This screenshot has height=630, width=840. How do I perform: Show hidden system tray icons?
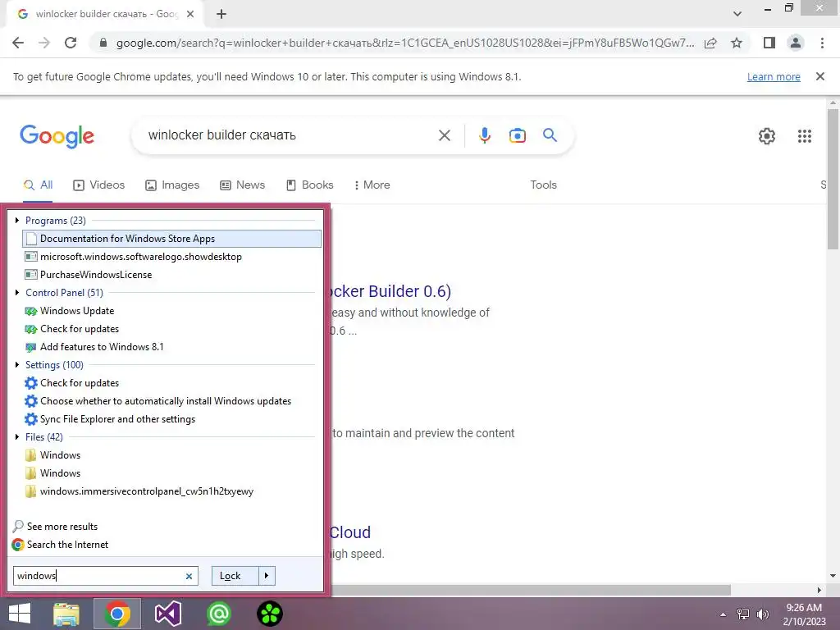coord(723,614)
